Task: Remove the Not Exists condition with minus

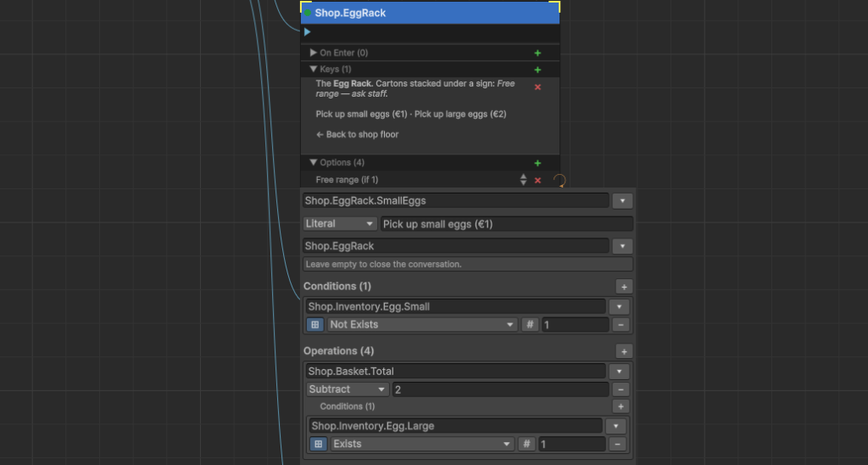Action: pyautogui.click(x=620, y=325)
